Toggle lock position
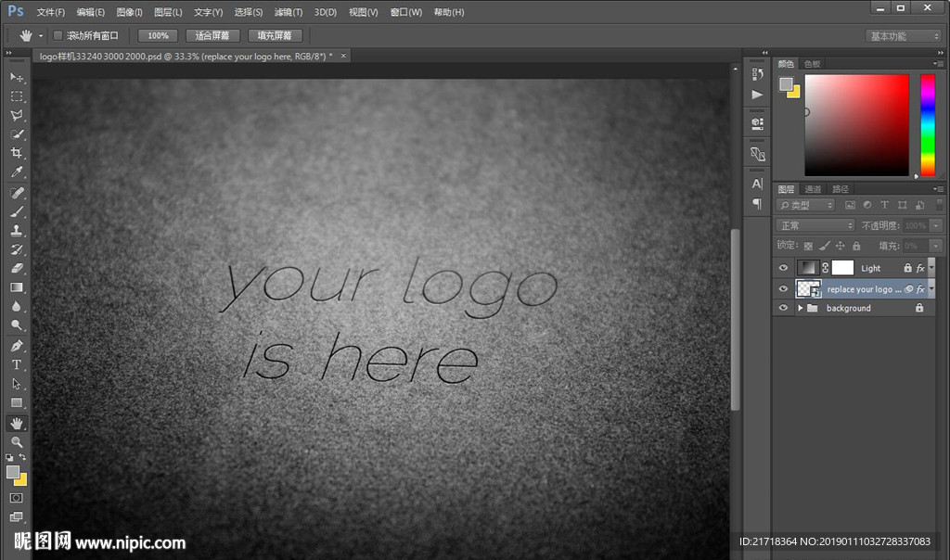950x560 pixels. (x=840, y=246)
